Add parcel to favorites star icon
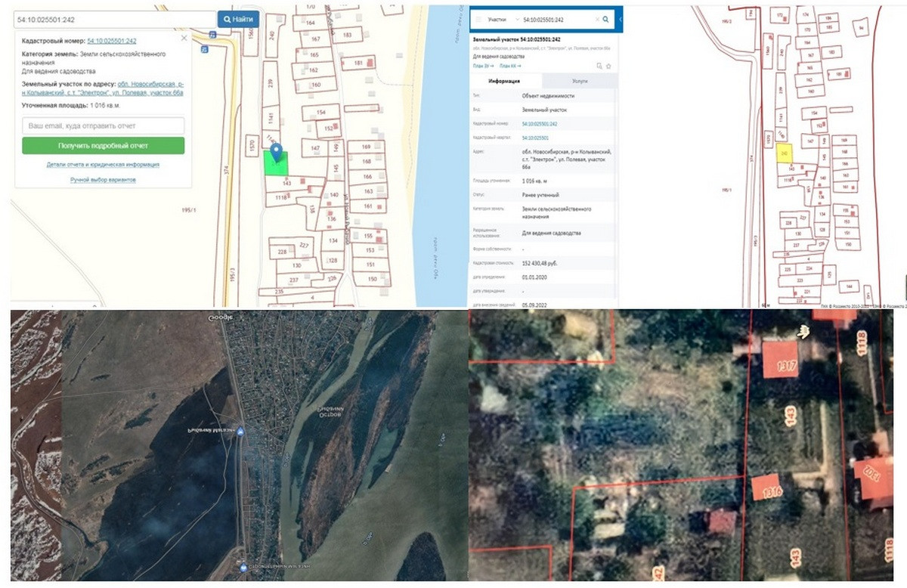Viewport: 907px width, 588px height. pos(608,66)
